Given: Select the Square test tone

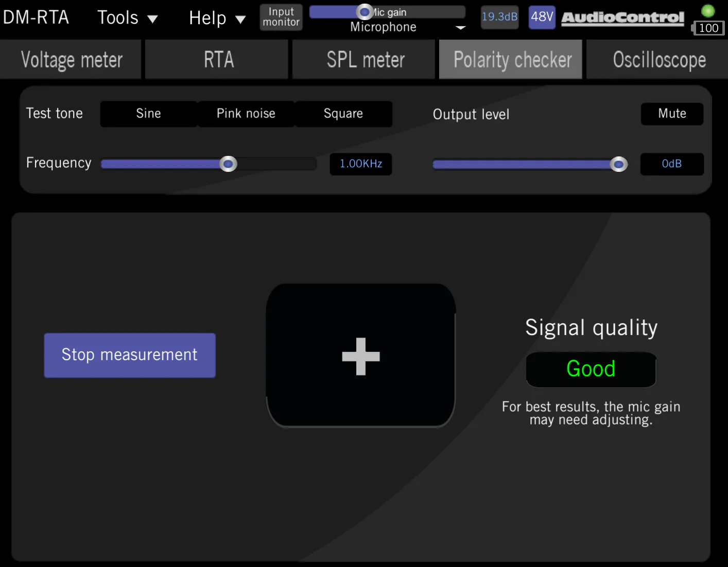Looking at the screenshot, I should click(x=343, y=114).
